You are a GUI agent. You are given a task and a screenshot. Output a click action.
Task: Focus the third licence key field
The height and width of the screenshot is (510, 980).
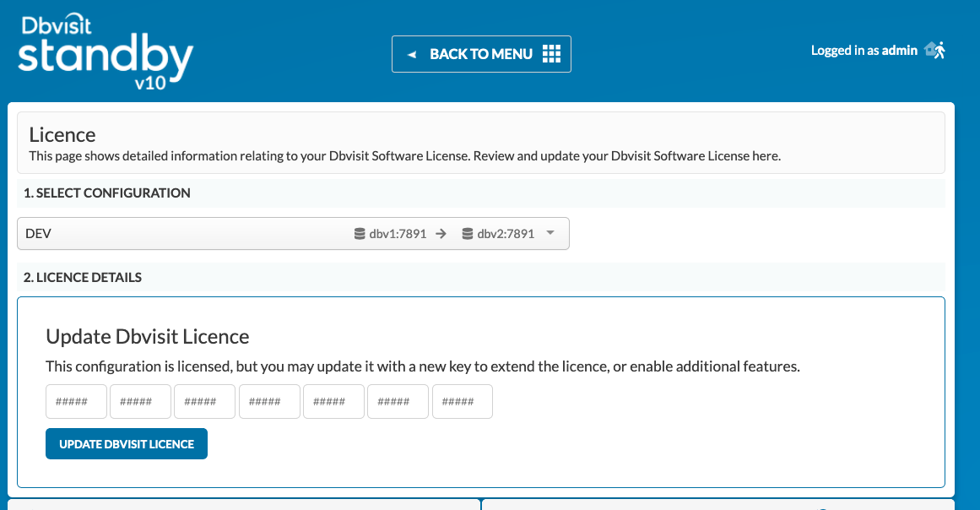pyautogui.click(x=205, y=401)
